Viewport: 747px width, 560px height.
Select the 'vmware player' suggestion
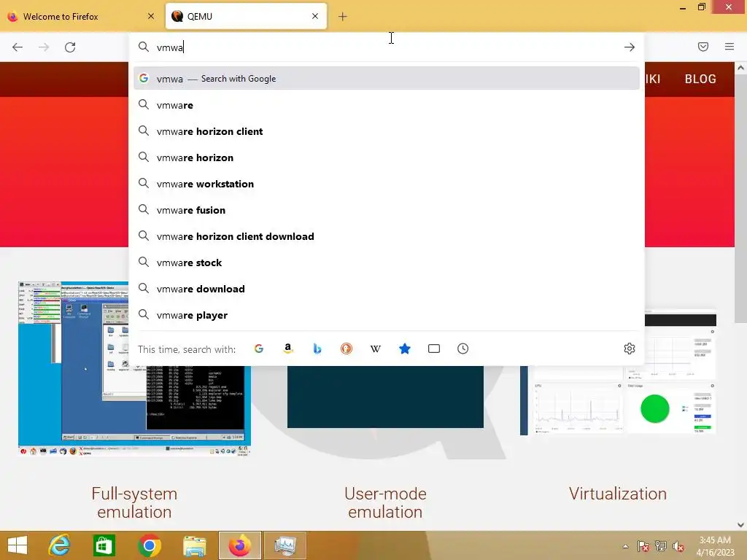(387, 315)
